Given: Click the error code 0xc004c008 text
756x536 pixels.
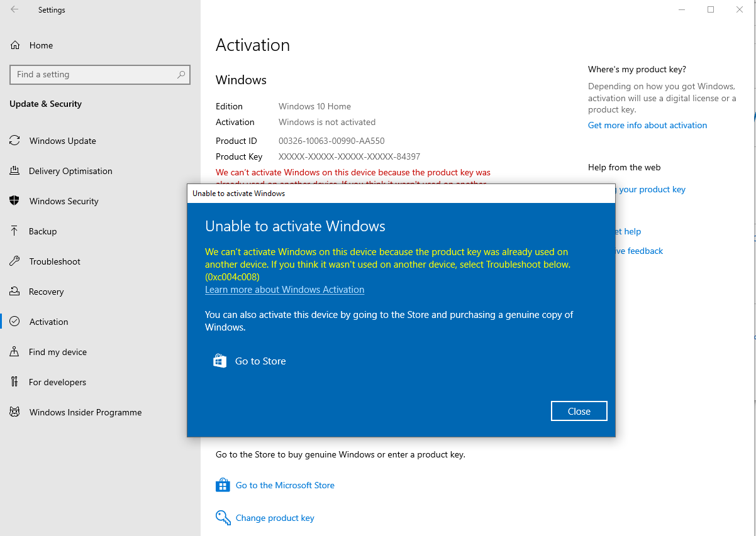Looking at the screenshot, I should (x=232, y=276).
